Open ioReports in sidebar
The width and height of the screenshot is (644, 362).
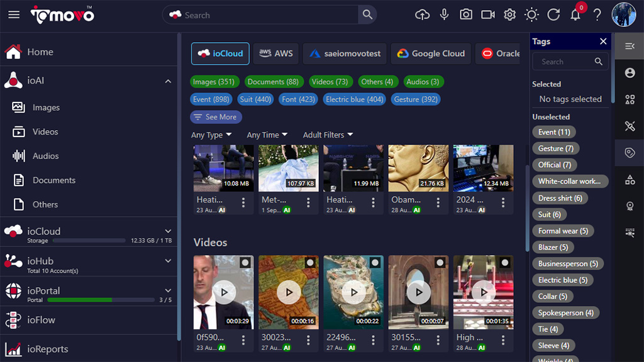click(89, 349)
